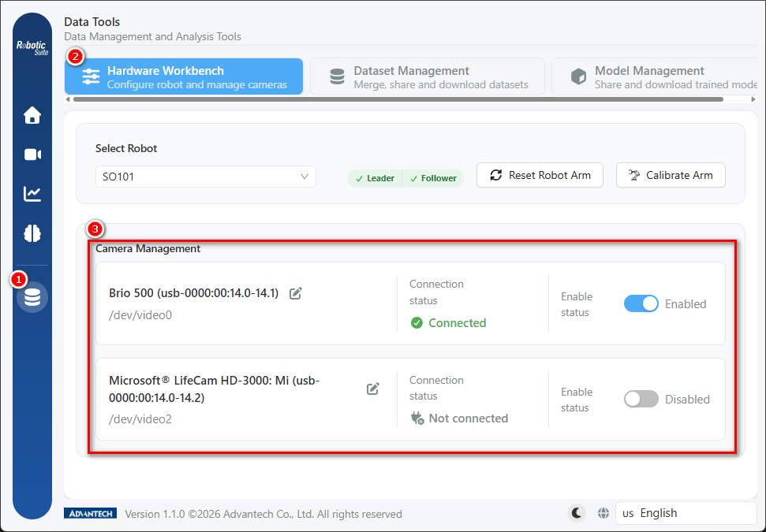766x532 pixels.
Task: Expand the Select Robot SO101 dropdown
Action: pos(206,177)
